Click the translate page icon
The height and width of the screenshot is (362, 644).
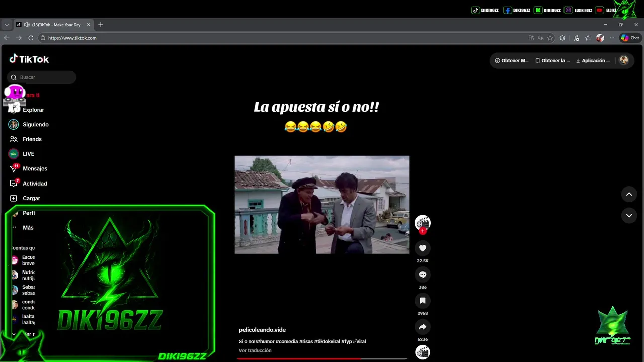pos(541,38)
